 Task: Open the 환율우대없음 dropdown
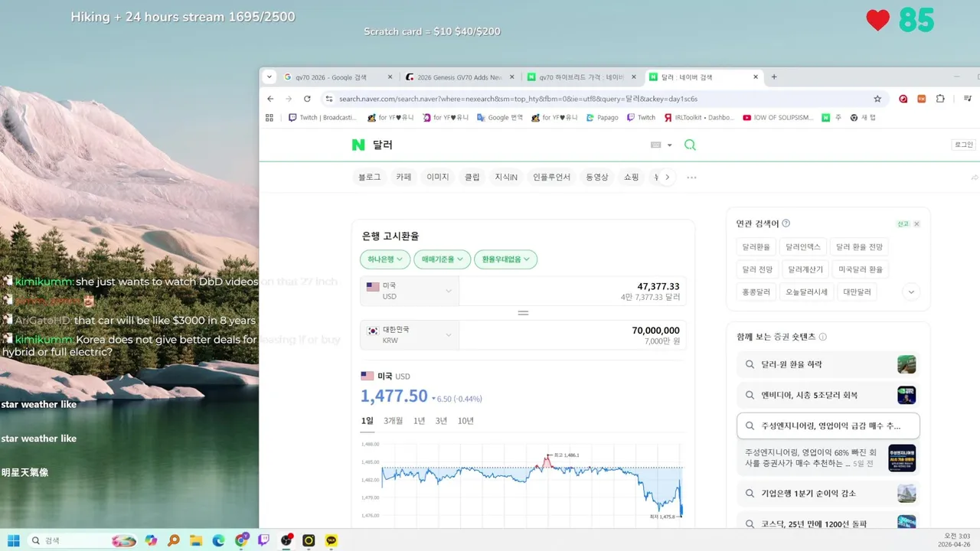coord(505,259)
